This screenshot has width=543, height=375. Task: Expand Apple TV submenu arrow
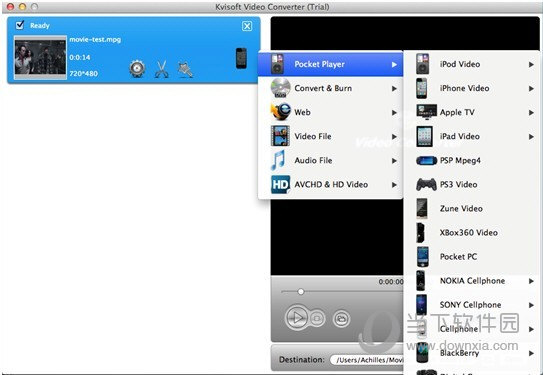click(531, 113)
